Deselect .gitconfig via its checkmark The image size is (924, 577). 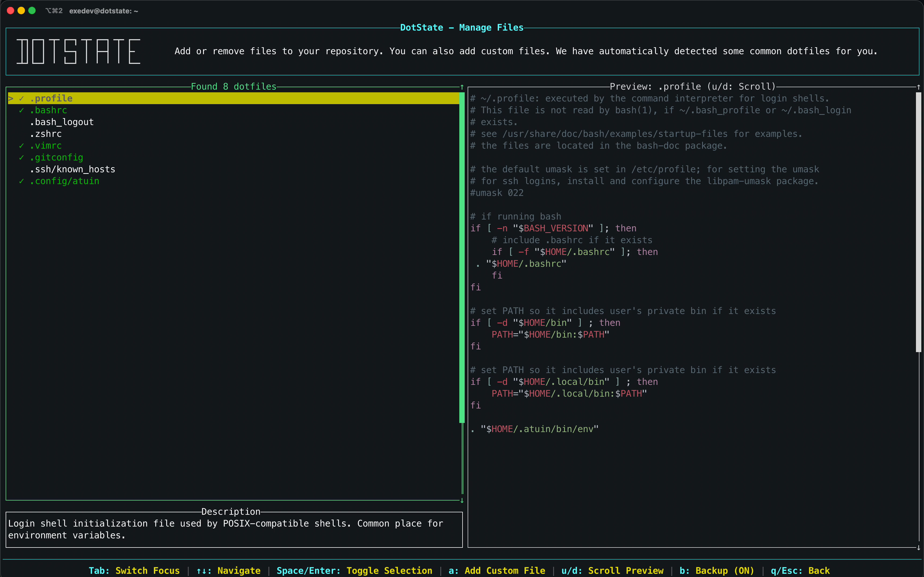coord(21,157)
